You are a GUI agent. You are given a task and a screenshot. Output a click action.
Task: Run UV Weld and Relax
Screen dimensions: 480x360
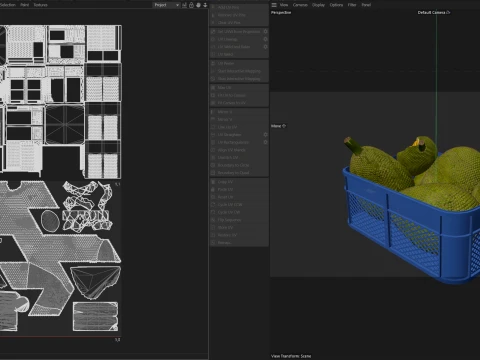[x=236, y=47]
